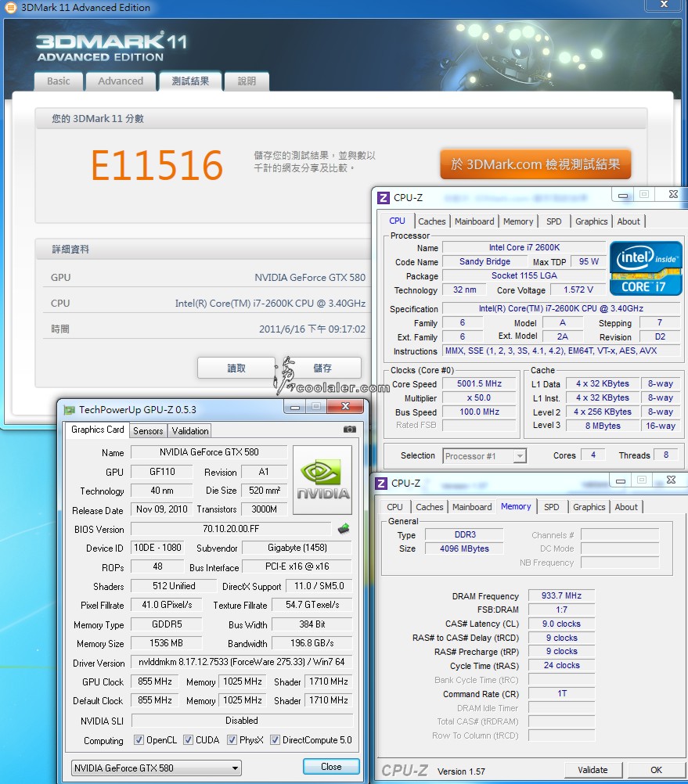The image size is (688, 784).
Task: Close the 3DMark 11 window
Action: click(x=664, y=5)
